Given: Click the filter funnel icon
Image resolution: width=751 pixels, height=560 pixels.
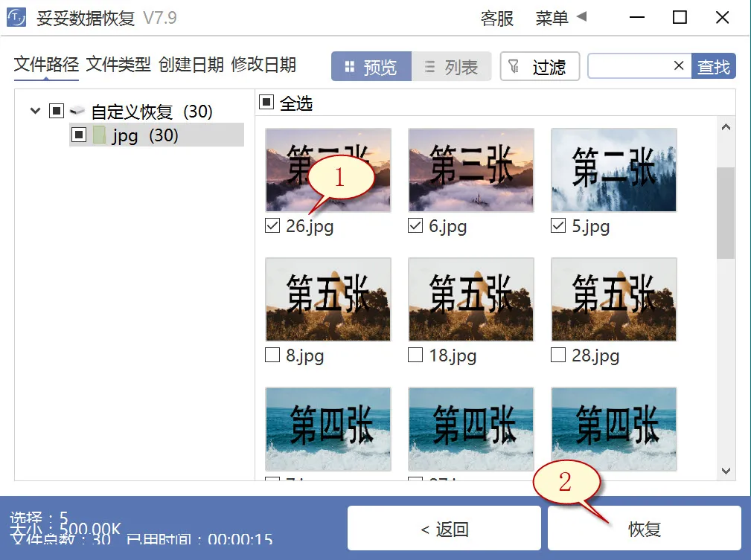Looking at the screenshot, I should [514, 67].
